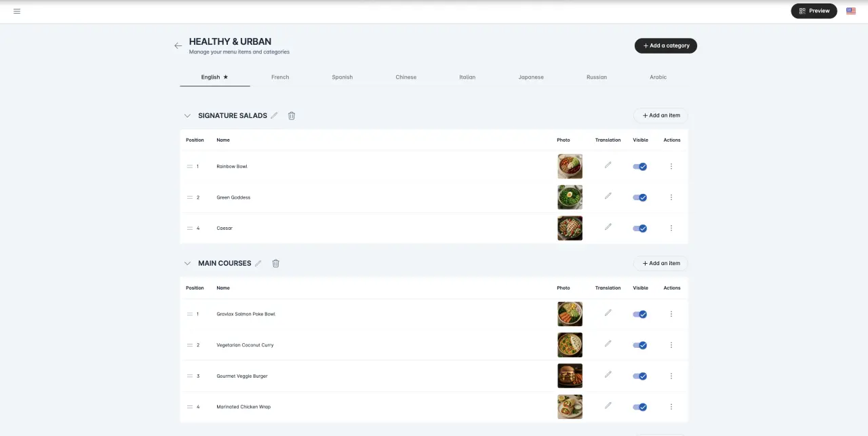Switch to the Italian tab

point(467,77)
